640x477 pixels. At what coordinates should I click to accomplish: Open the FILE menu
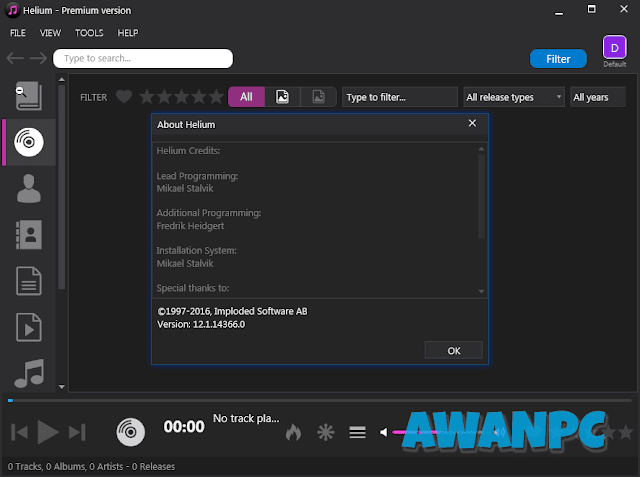pos(18,33)
